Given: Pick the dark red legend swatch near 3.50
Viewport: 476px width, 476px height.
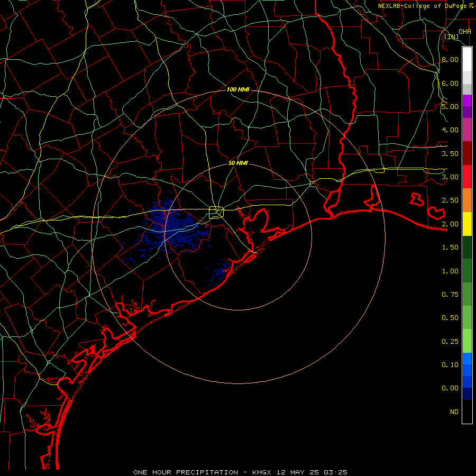Looking at the screenshot, I should [467, 153].
